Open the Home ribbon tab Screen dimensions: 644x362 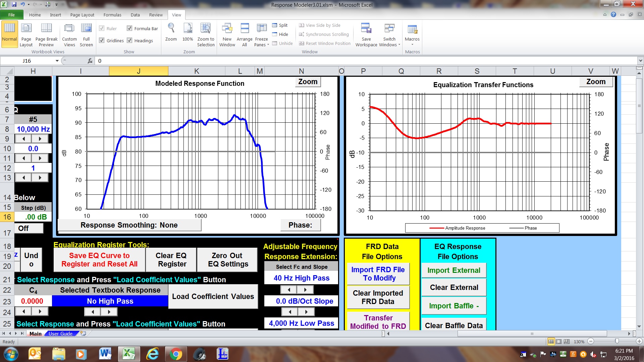[x=35, y=15]
